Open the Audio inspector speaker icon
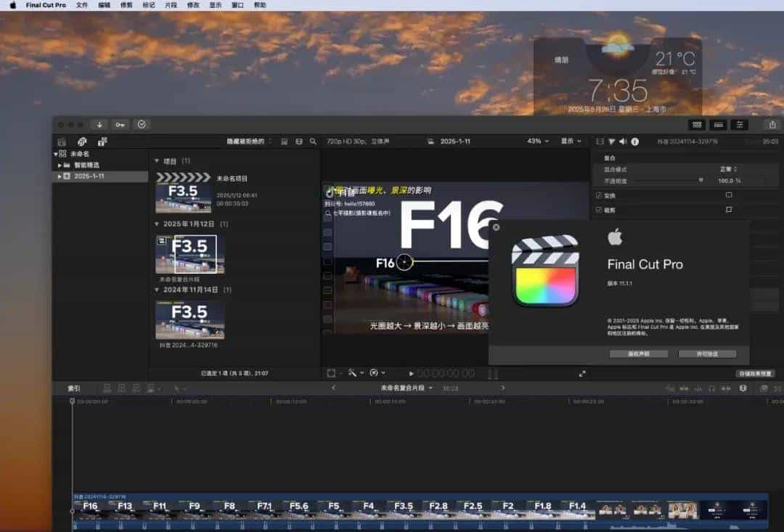 pyautogui.click(x=623, y=142)
